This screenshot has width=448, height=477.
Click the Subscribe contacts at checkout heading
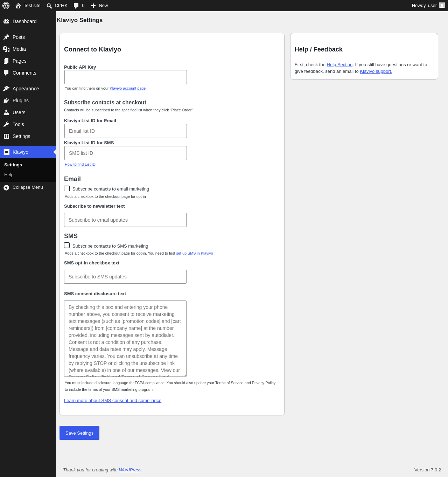pyautogui.click(x=105, y=103)
